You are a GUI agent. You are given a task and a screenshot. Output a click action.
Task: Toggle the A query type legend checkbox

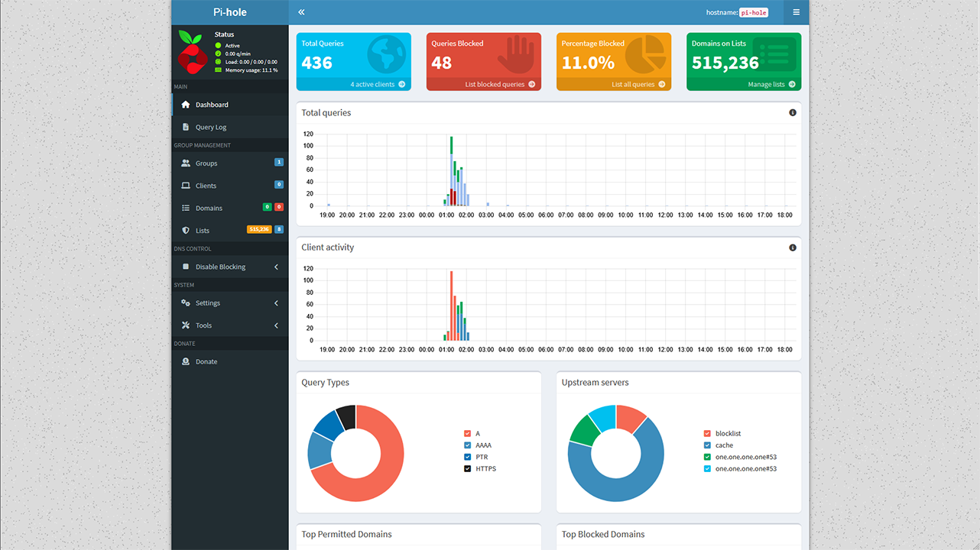pyautogui.click(x=468, y=434)
